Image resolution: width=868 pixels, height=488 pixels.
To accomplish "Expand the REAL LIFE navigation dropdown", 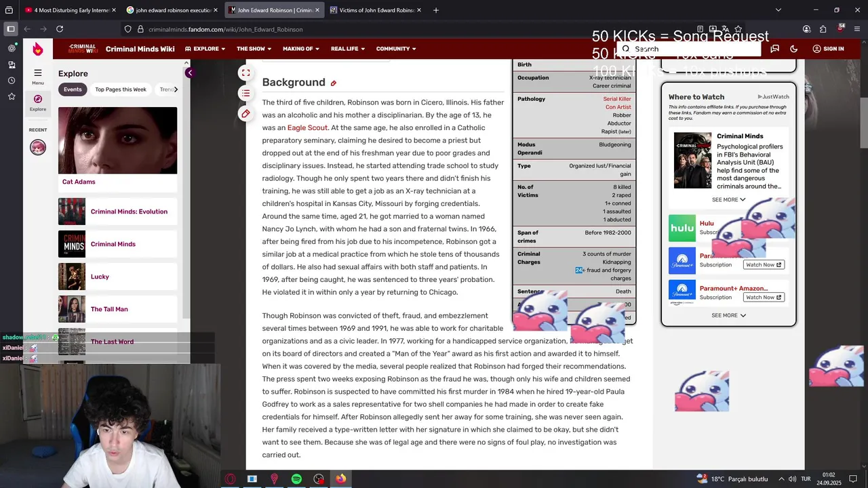I will tap(348, 49).
